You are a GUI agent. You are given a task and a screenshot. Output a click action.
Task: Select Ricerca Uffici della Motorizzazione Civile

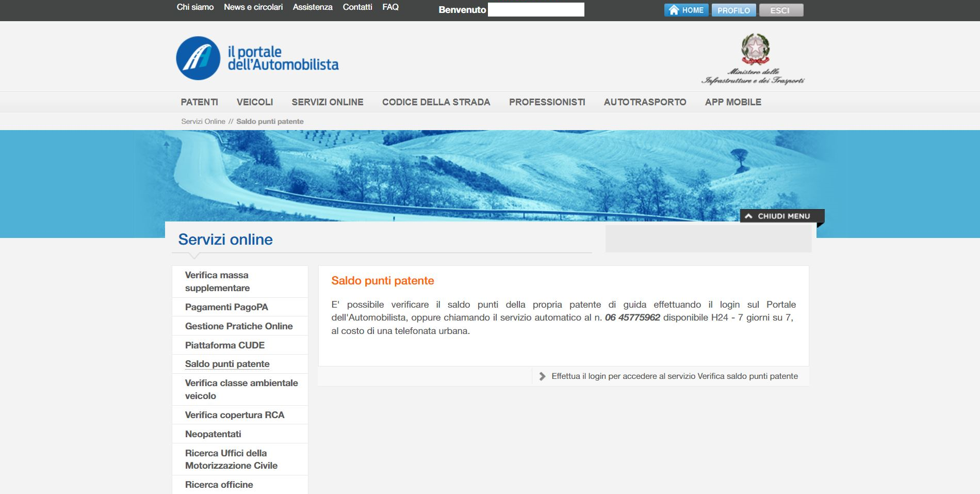[x=240, y=459]
